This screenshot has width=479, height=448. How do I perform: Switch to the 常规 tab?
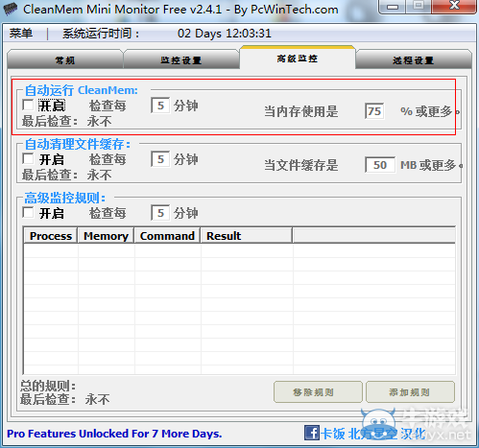click(65, 60)
